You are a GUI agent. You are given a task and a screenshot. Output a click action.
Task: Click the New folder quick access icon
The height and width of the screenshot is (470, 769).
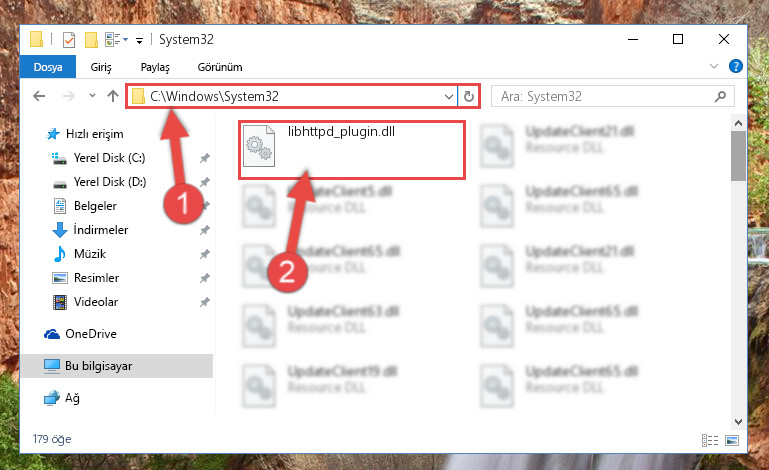[91, 40]
